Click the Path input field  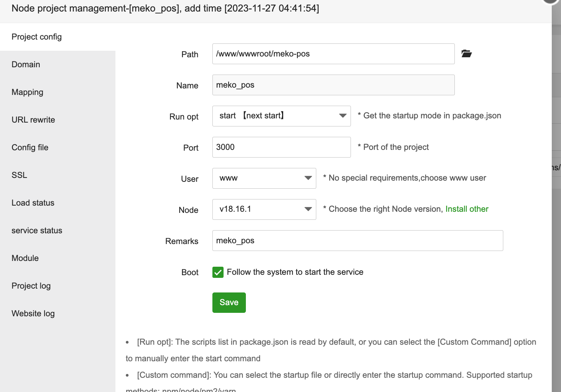333,54
